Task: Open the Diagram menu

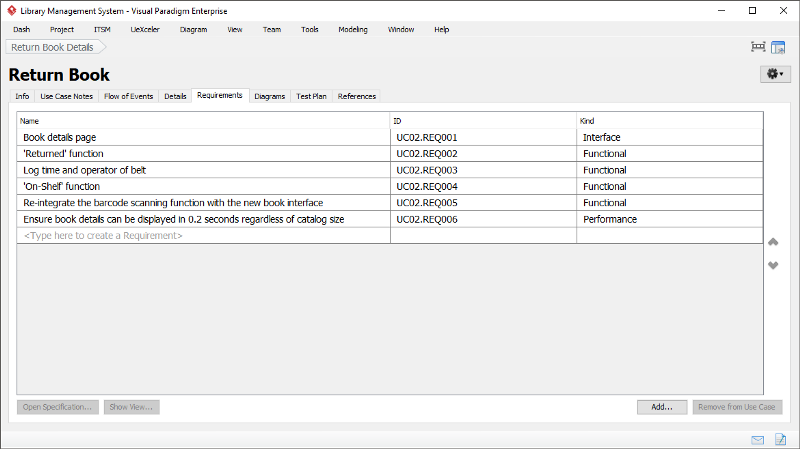Action: point(193,29)
